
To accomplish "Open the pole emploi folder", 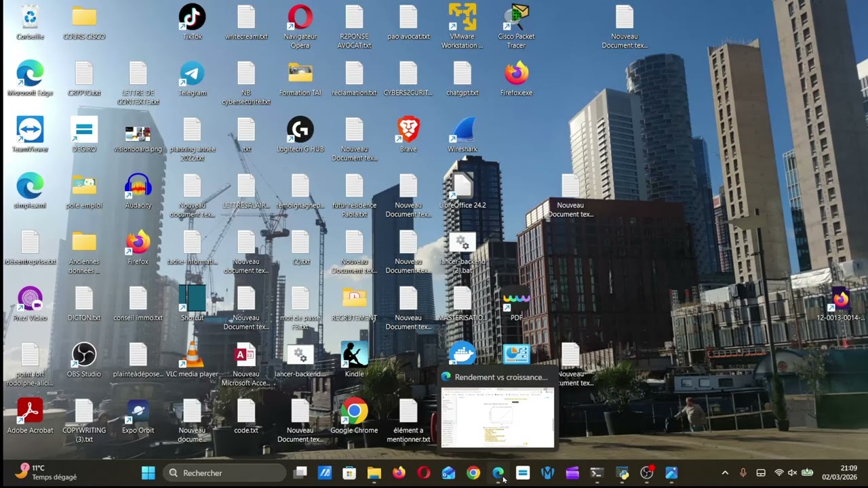I will click(84, 190).
